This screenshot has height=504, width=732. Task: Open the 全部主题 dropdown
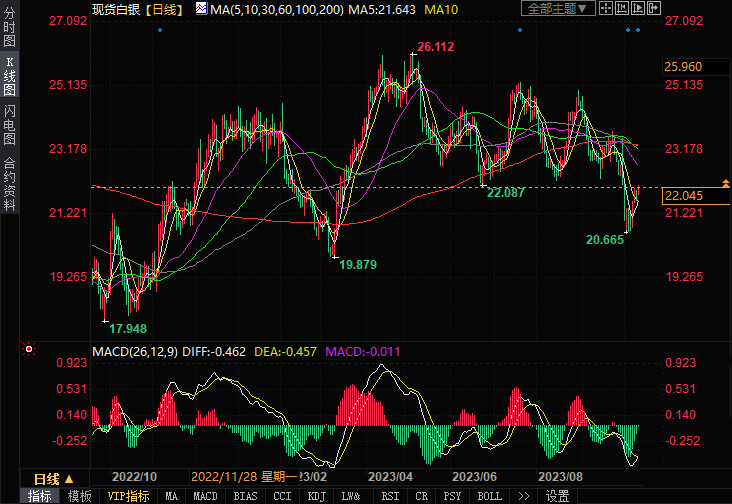click(557, 8)
